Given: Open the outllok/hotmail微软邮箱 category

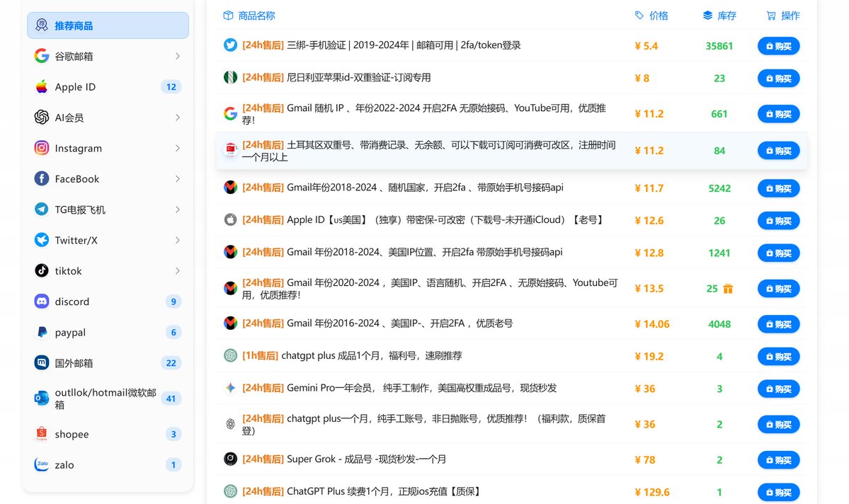Looking at the screenshot, I should (x=108, y=399).
